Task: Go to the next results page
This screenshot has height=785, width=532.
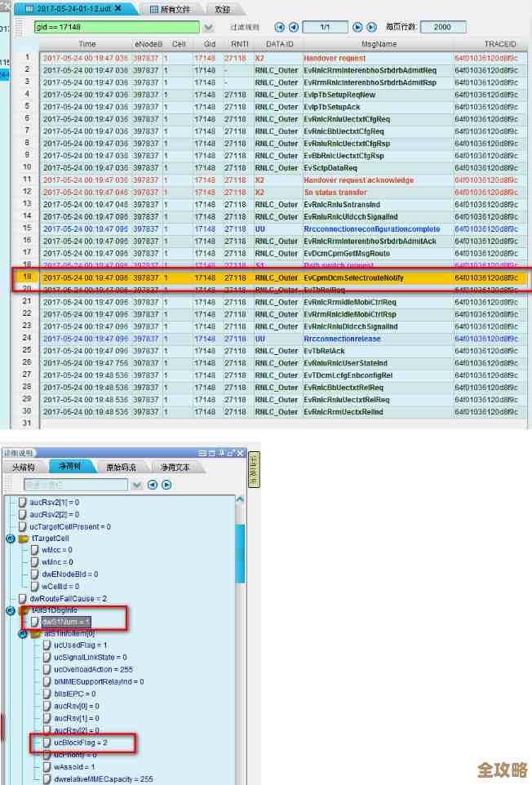Action: (359, 27)
